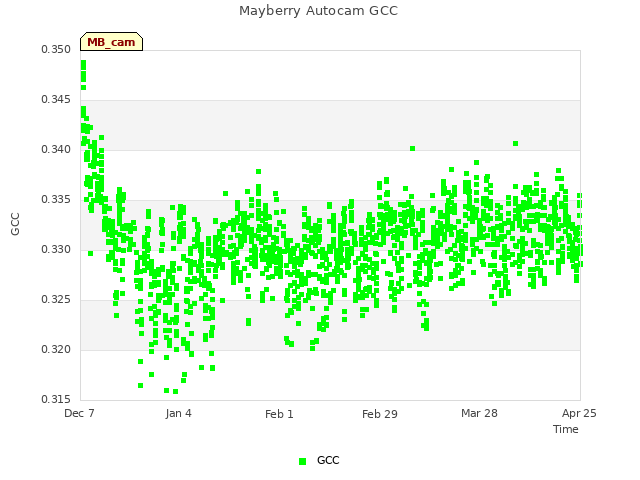Click the Time axis title
The width and height of the screenshot is (640, 480).
click(x=566, y=429)
